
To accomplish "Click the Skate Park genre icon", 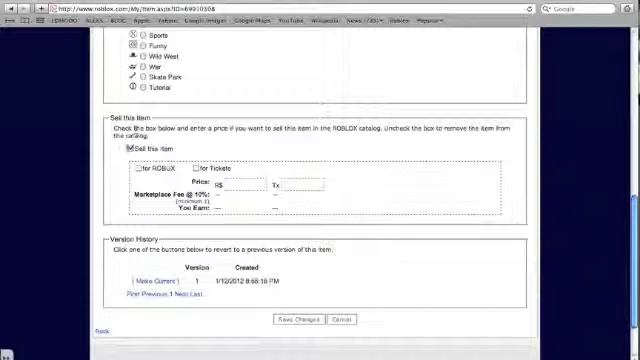I will 133,76.
